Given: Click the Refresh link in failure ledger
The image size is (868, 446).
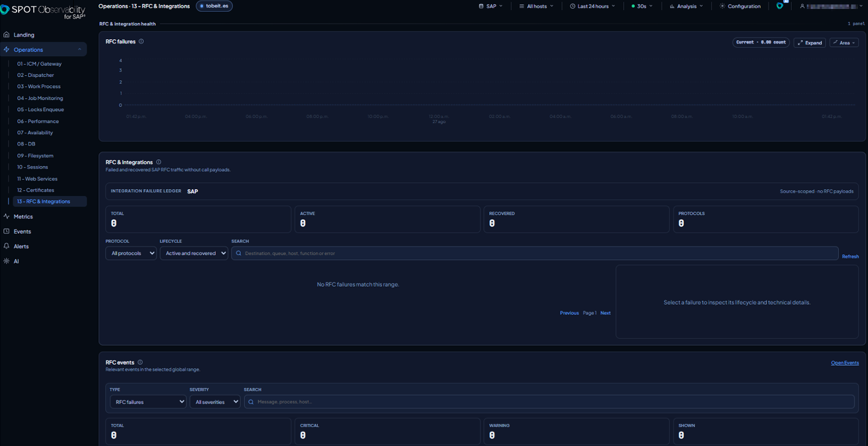Looking at the screenshot, I should (x=850, y=256).
